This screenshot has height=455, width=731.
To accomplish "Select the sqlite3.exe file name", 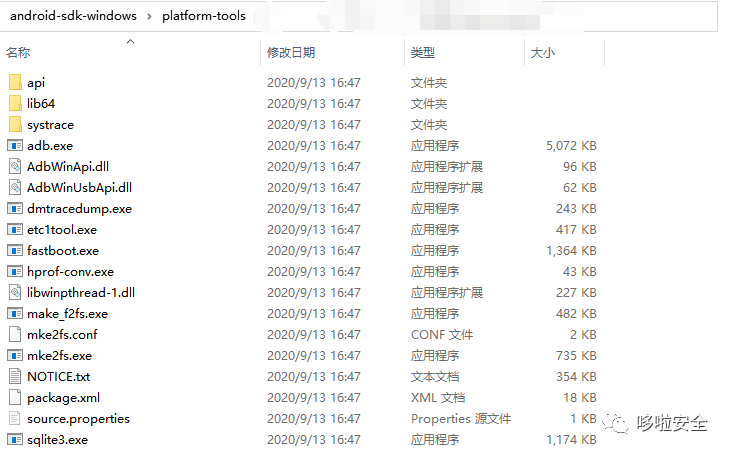I will click(57, 440).
